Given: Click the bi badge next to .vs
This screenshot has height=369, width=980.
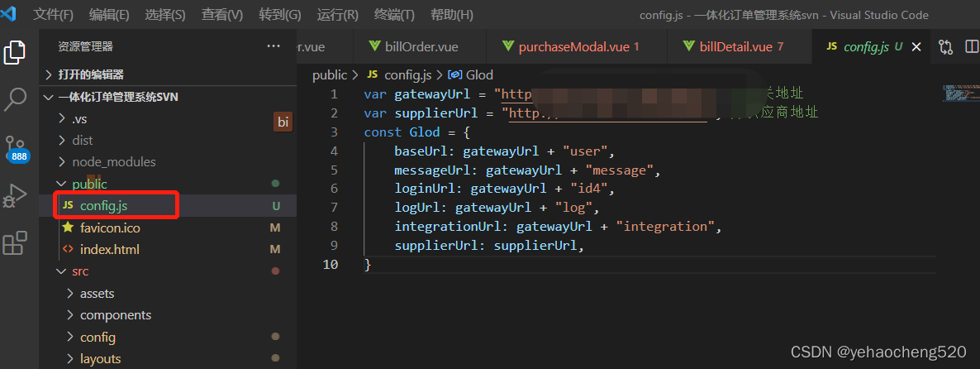Looking at the screenshot, I should (x=283, y=122).
